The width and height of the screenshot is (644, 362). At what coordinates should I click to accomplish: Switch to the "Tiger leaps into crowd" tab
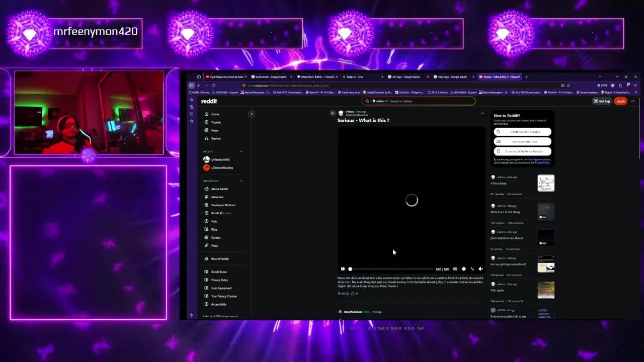tap(226, 77)
